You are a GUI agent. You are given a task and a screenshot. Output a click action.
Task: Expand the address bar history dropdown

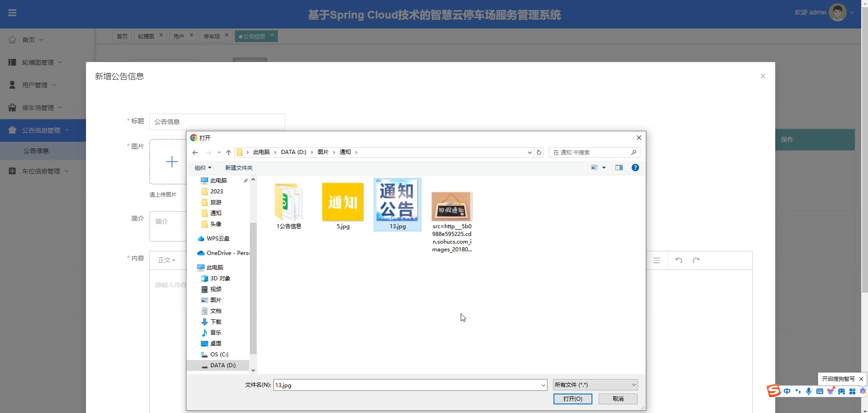(529, 153)
